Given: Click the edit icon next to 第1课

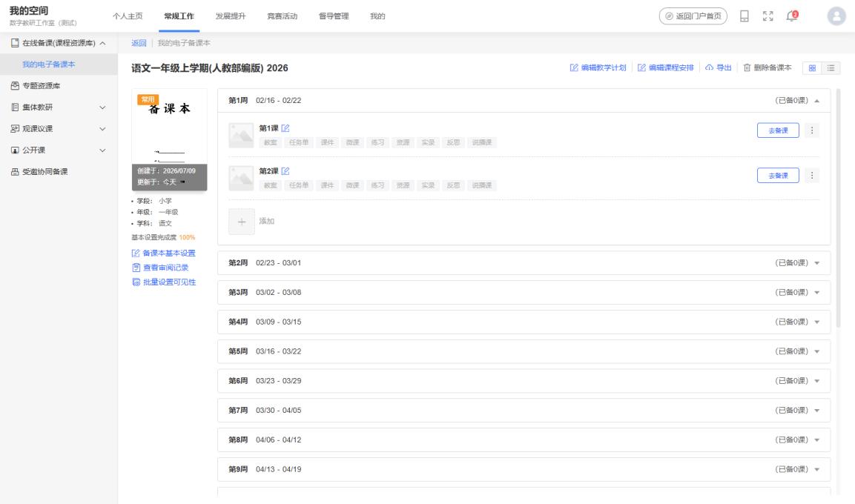Looking at the screenshot, I should coord(285,128).
